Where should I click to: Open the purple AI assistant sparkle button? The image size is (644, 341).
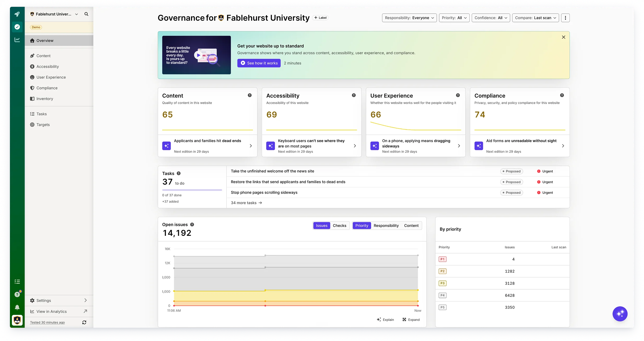[620, 314]
